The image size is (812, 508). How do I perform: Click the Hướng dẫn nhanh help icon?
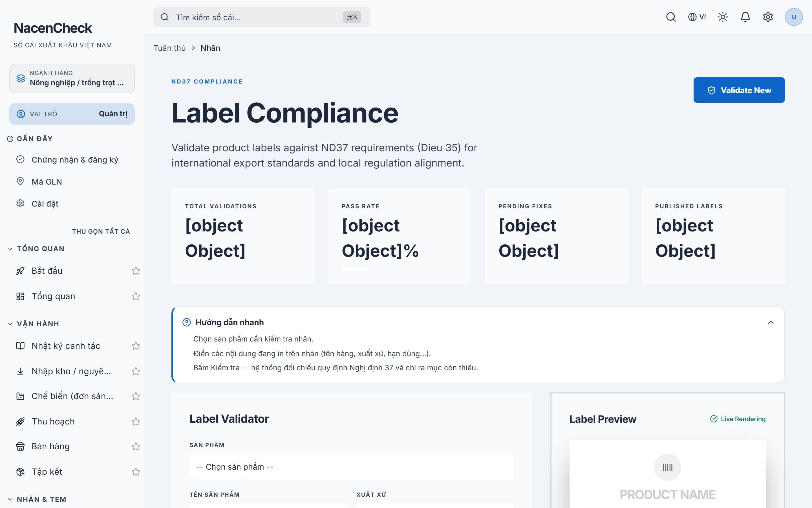click(187, 323)
